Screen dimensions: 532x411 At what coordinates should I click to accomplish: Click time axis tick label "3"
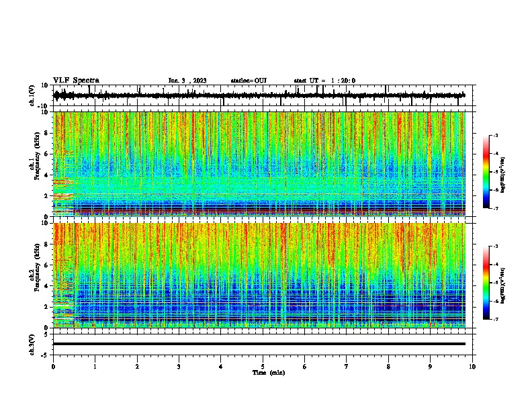pos(179,367)
